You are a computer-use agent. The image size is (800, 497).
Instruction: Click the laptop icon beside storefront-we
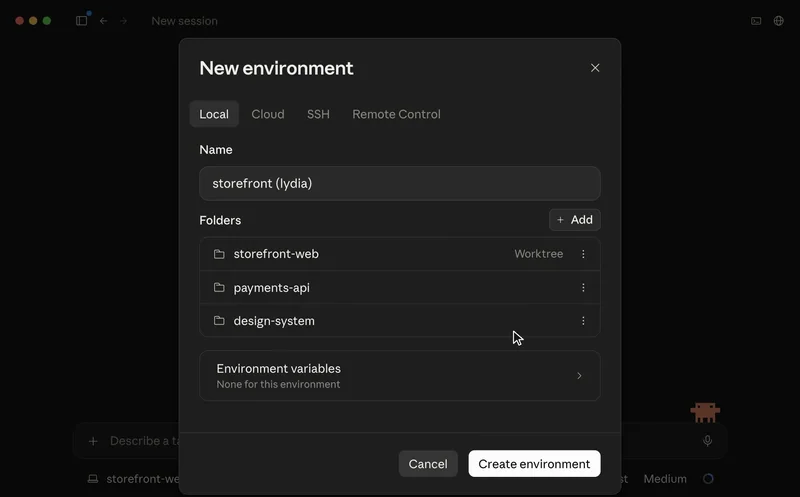click(x=93, y=479)
